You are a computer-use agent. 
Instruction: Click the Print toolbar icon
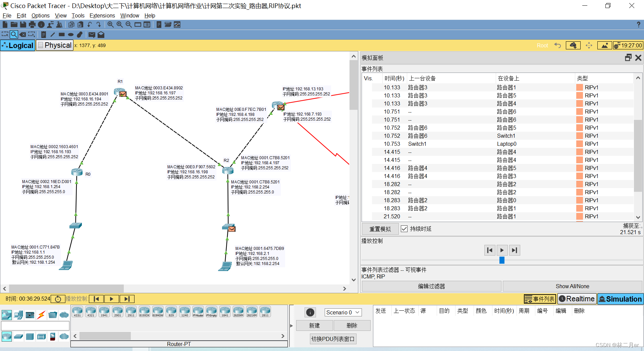tap(32, 25)
